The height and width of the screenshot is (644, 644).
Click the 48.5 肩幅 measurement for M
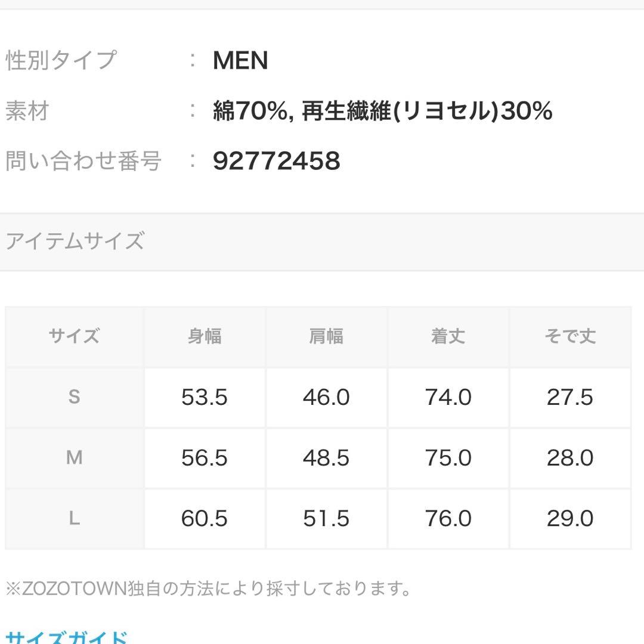point(326,458)
